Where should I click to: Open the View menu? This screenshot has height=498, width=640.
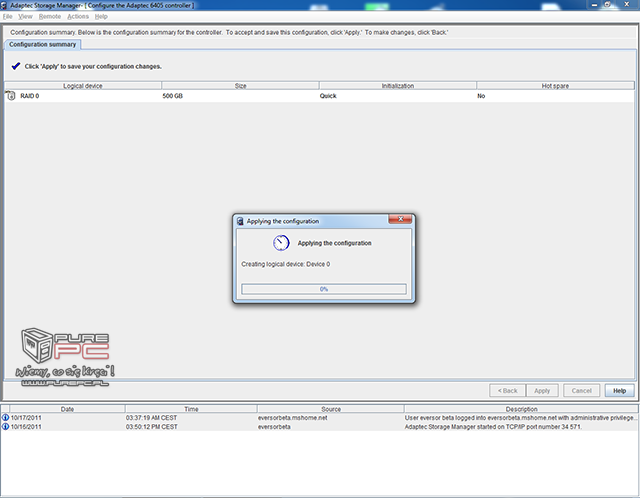coord(25,16)
